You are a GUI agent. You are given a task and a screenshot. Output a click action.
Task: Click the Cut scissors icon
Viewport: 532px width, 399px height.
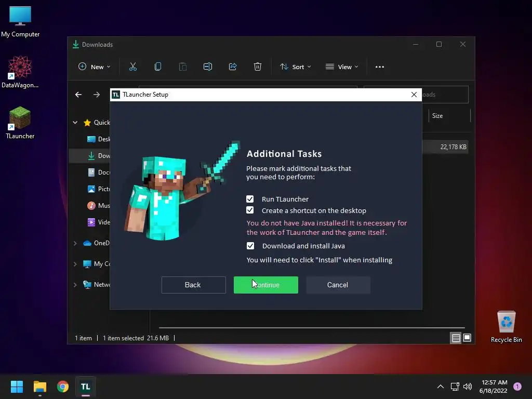(133, 67)
